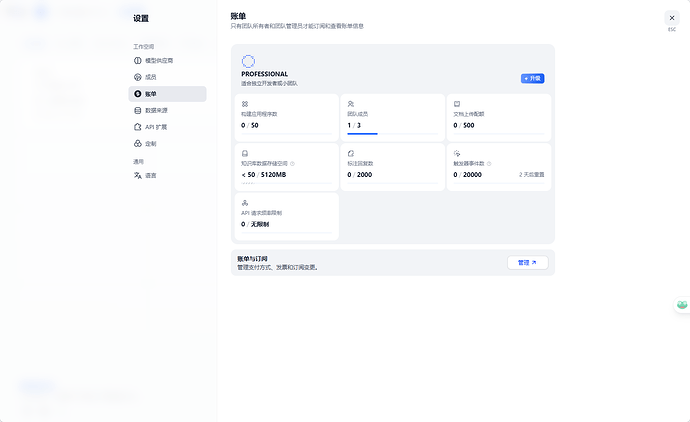Click the 文档上传配额 card label
The height and width of the screenshot is (422, 690).
(x=469, y=114)
